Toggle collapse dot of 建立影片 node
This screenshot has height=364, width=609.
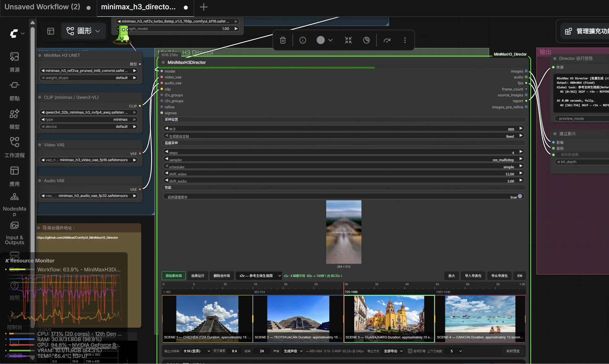[x=555, y=134]
